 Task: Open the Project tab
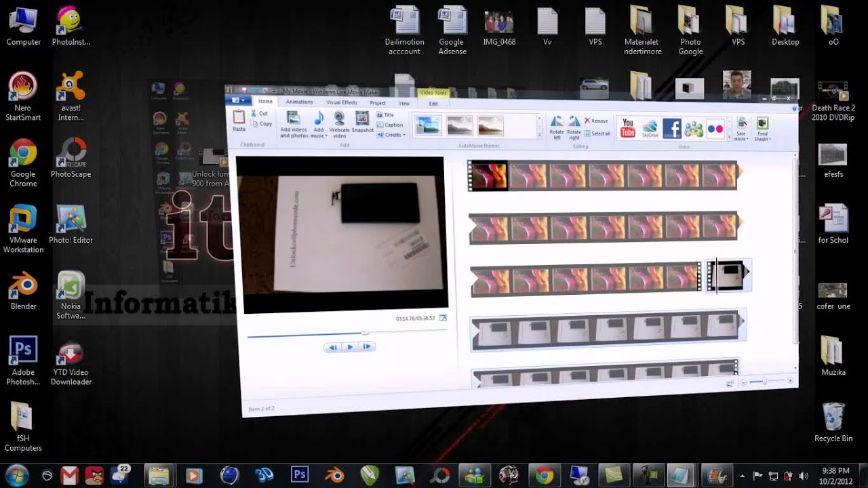[378, 103]
